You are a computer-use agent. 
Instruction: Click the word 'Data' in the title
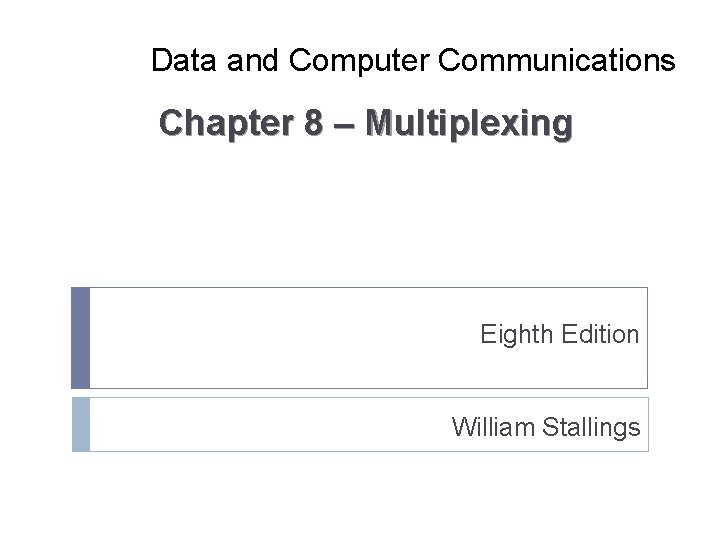[184, 61]
